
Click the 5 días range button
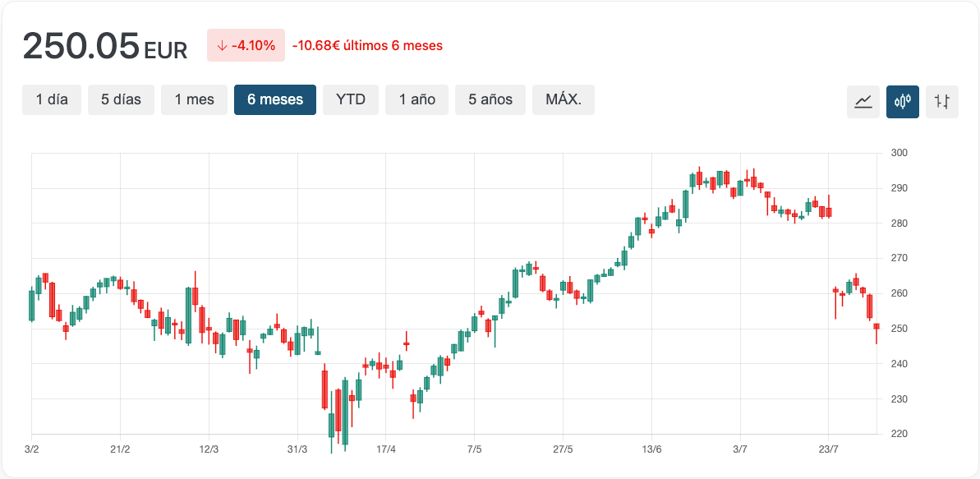(121, 99)
